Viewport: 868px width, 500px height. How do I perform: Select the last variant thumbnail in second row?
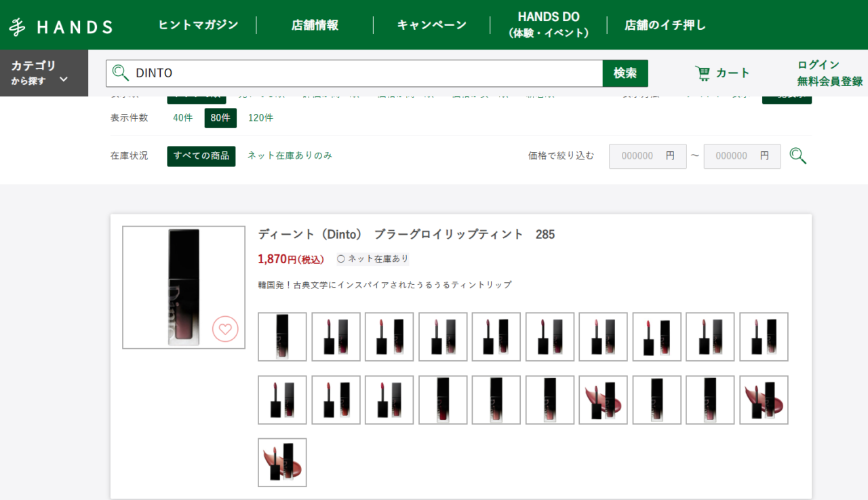(764, 400)
